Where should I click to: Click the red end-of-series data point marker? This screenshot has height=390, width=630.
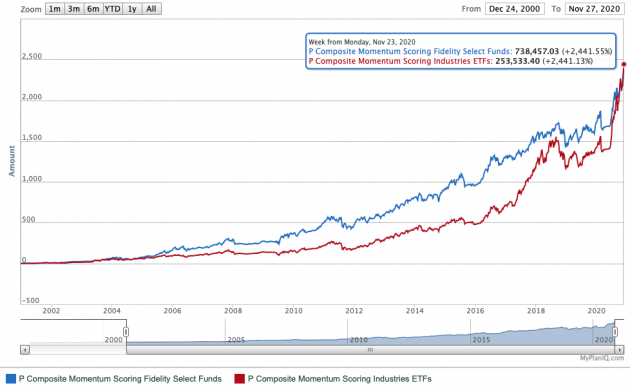point(624,64)
